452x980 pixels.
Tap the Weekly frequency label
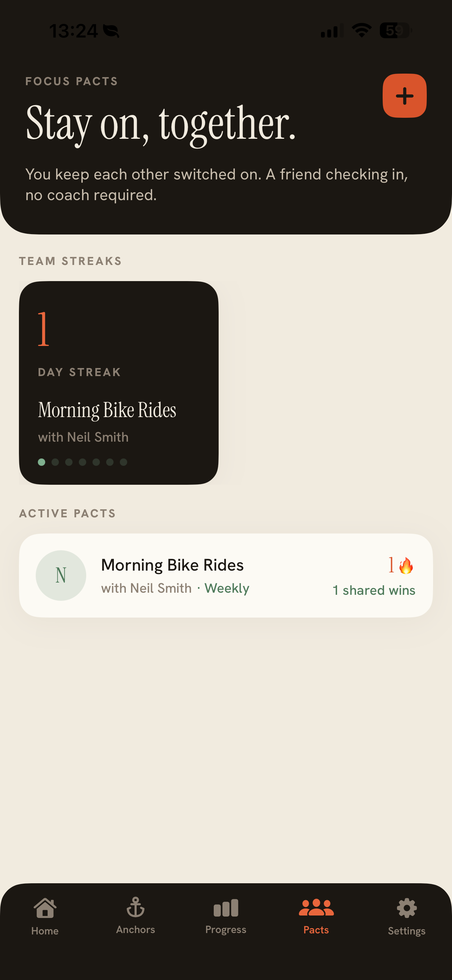pos(227,588)
